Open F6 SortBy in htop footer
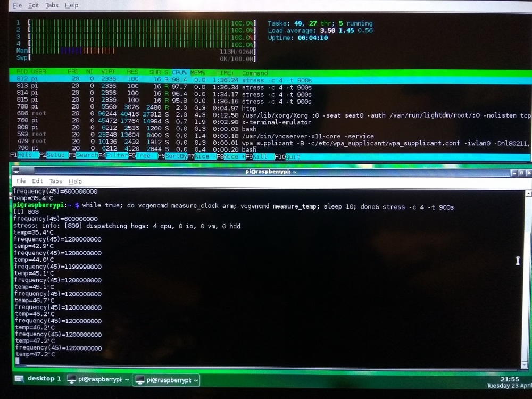Image resolution: width=532 pixels, height=399 pixels. point(176,156)
